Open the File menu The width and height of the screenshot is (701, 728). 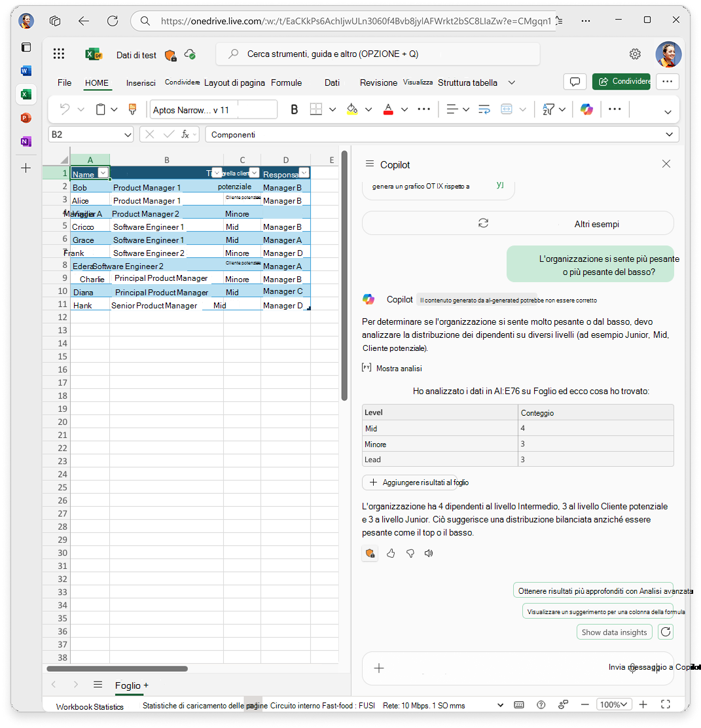pyautogui.click(x=65, y=82)
